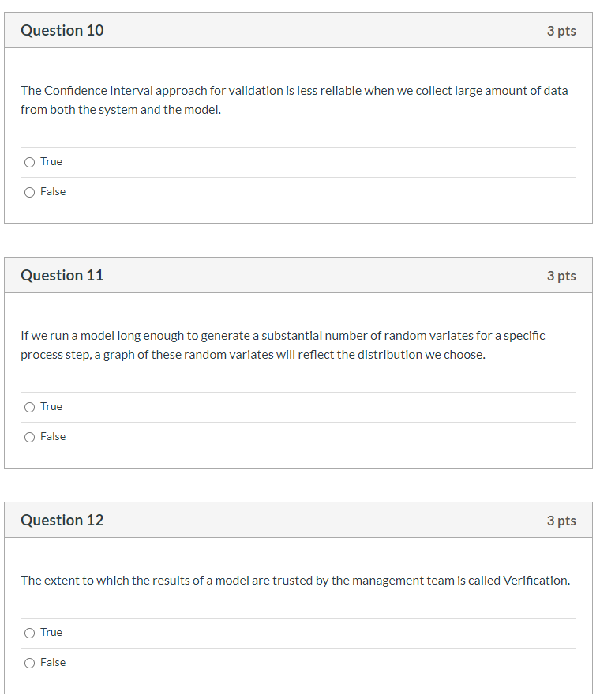Select True for Question 12
Viewport: 600px width, 700px height.
[28, 632]
